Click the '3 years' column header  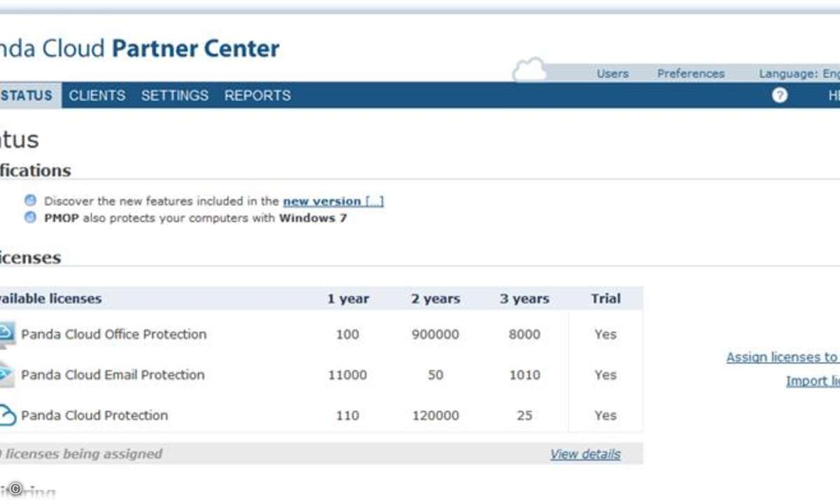click(524, 299)
